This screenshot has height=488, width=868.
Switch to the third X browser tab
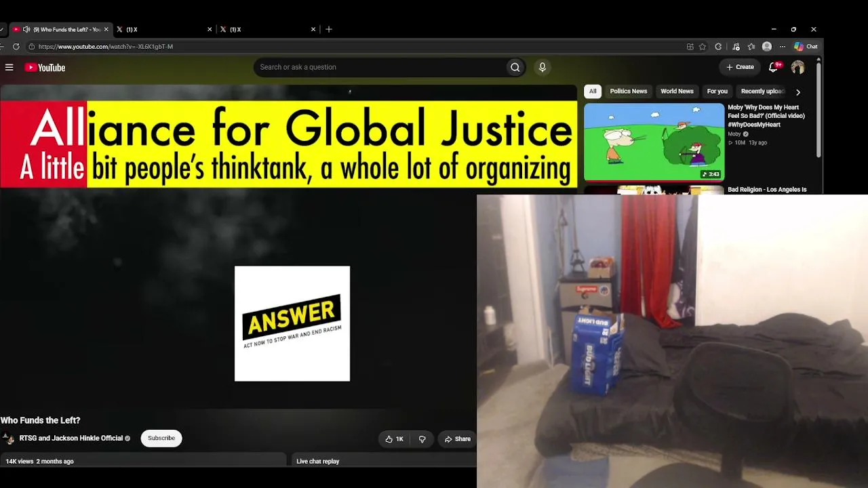tap(268, 29)
